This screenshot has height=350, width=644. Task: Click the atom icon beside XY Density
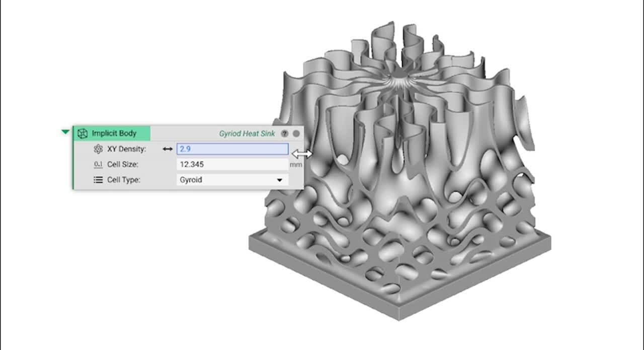tap(99, 149)
